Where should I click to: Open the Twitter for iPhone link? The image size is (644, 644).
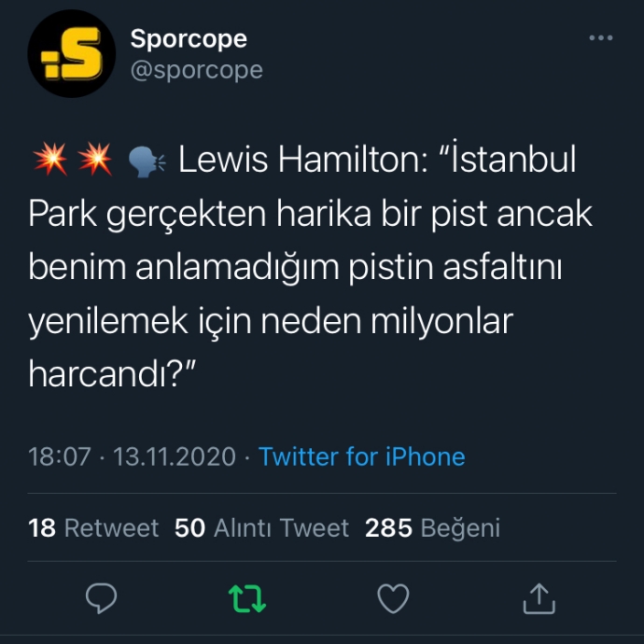tap(361, 456)
